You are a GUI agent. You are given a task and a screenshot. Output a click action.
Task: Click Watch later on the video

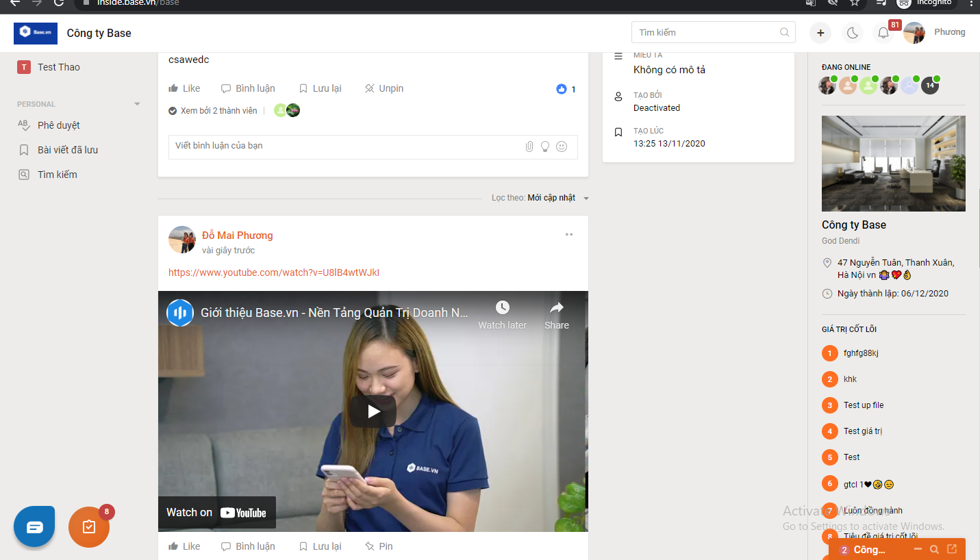click(502, 316)
